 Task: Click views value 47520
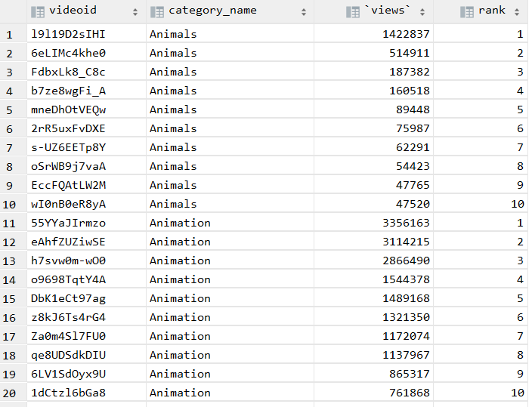coord(413,204)
